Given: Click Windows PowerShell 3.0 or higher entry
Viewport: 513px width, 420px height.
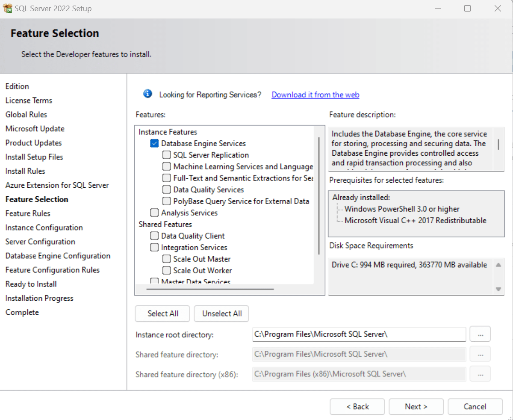Looking at the screenshot, I should coord(402,209).
